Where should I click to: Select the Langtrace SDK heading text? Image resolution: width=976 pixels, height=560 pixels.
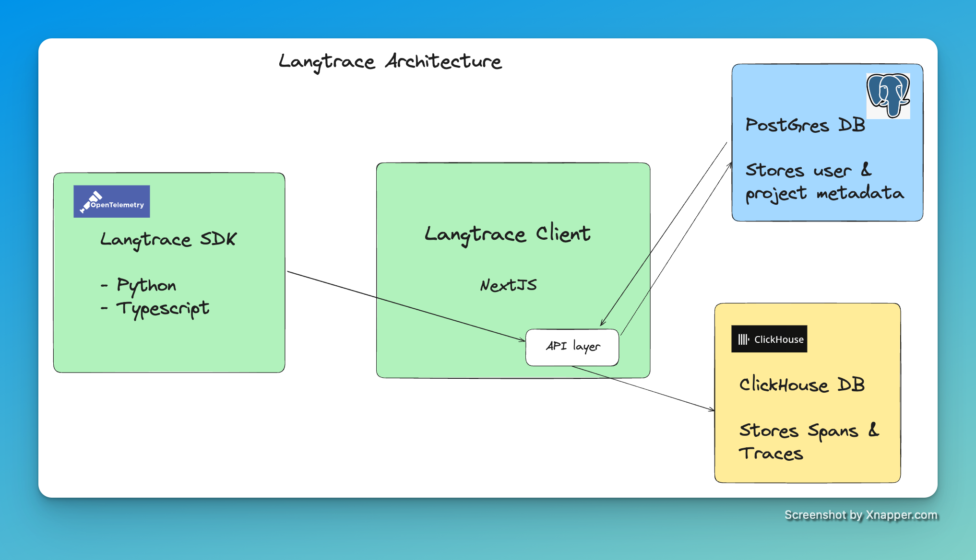[168, 239]
